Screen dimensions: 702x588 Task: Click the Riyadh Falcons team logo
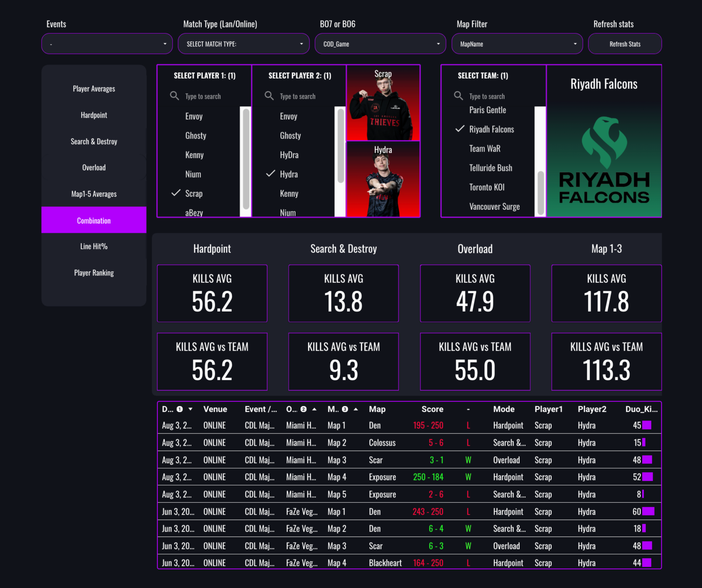click(604, 160)
